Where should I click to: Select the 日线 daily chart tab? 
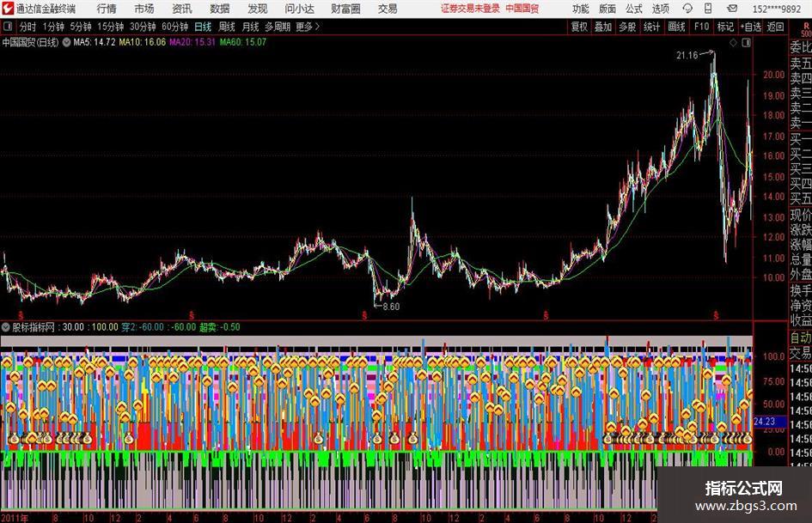pos(203,27)
